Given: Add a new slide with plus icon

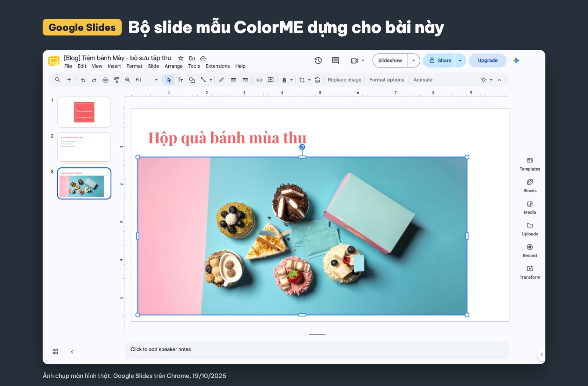Looking at the screenshot, I should point(69,80).
